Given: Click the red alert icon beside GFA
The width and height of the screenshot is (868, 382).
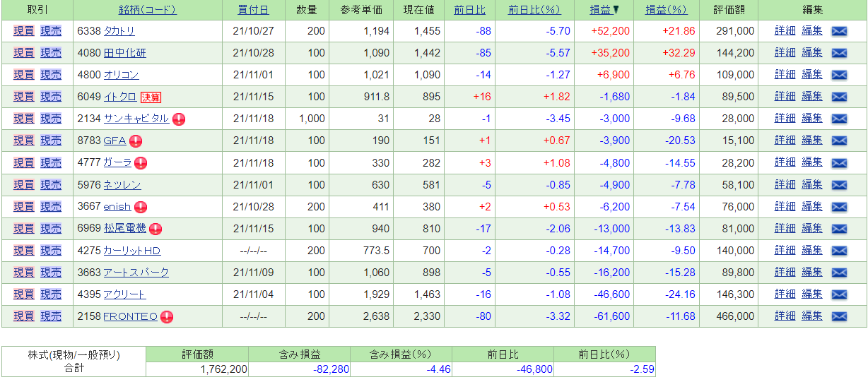Looking at the screenshot, I should click(136, 141).
